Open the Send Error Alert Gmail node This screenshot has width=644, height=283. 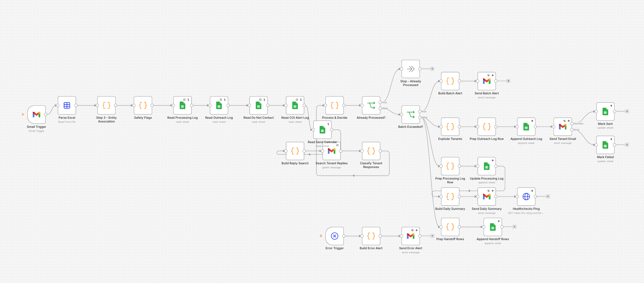click(x=411, y=236)
